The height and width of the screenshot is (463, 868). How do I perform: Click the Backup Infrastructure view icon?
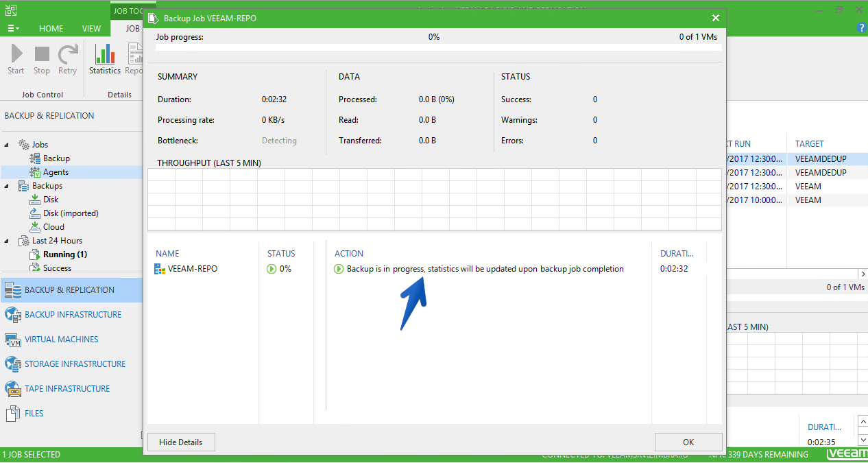tap(13, 315)
